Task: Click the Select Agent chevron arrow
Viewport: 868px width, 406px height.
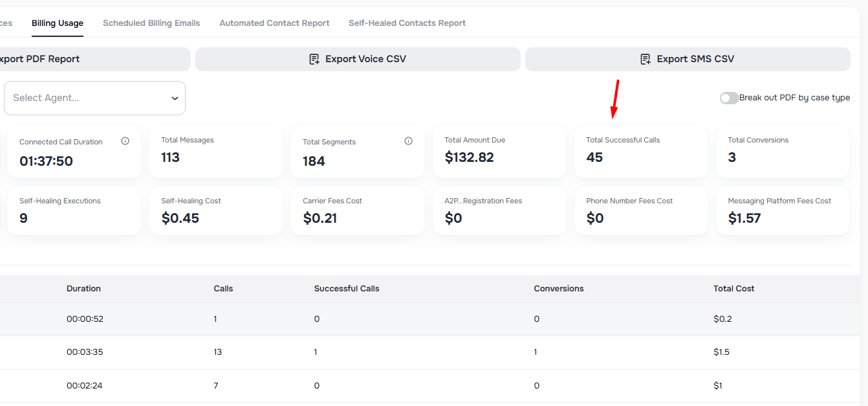Action: pyautogui.click(x=175, y=98)
